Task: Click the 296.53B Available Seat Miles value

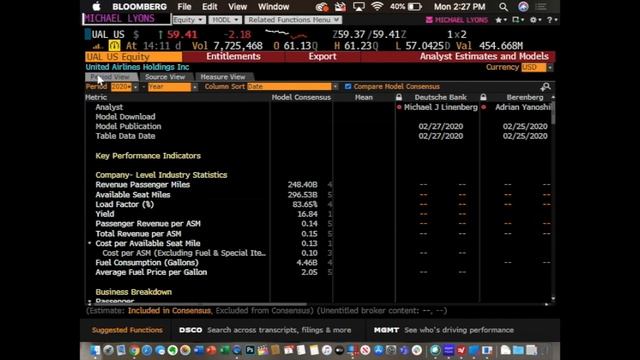Action: 302,195
